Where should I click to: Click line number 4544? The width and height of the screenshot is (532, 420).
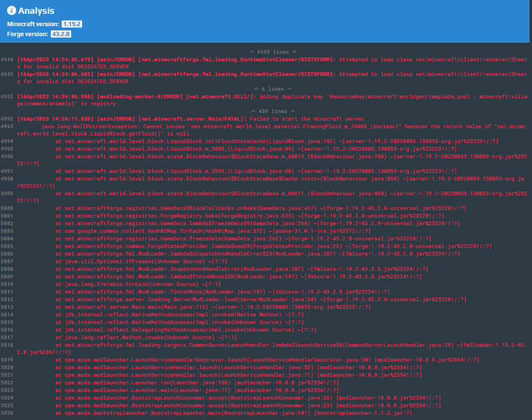tap(7, 59)
